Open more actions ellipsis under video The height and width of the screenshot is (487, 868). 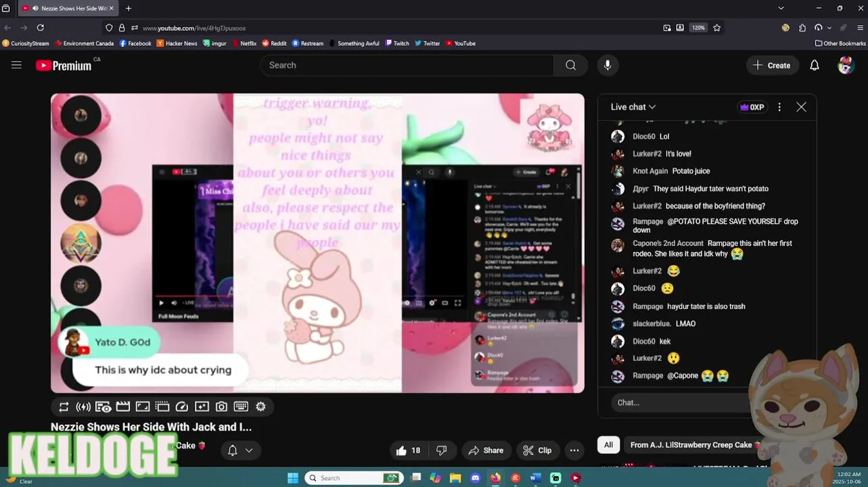tap(574, 450)
